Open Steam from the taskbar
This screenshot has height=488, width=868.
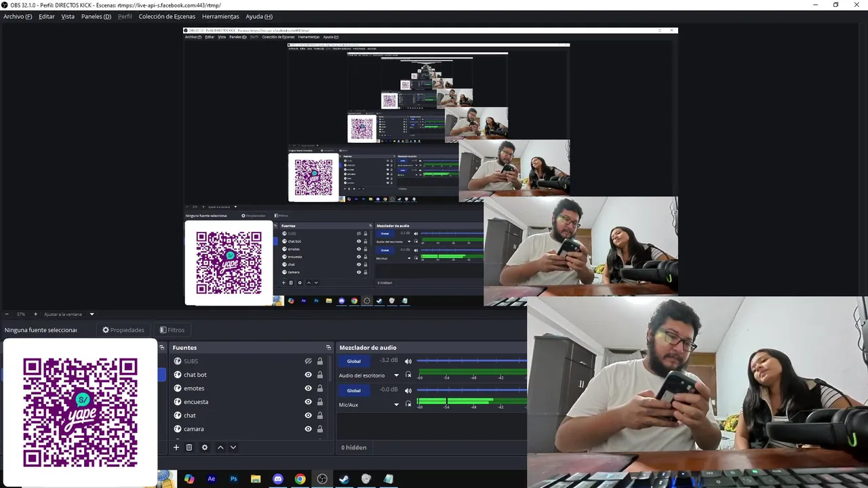[344, 479]
